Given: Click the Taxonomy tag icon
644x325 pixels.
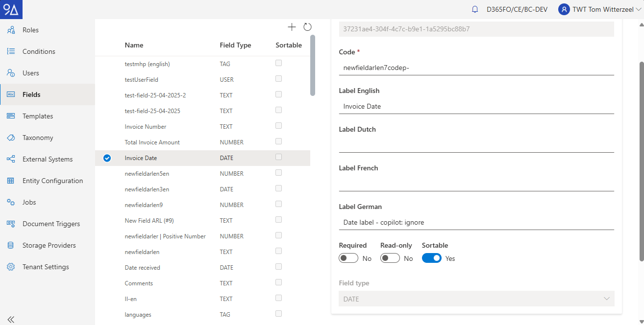Looking at the screenshot, I should [11, 138].
